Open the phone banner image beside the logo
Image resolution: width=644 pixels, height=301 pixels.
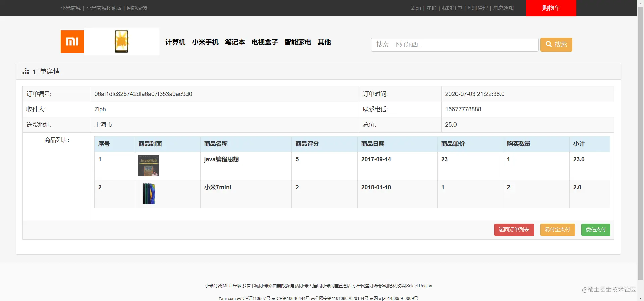121,42
